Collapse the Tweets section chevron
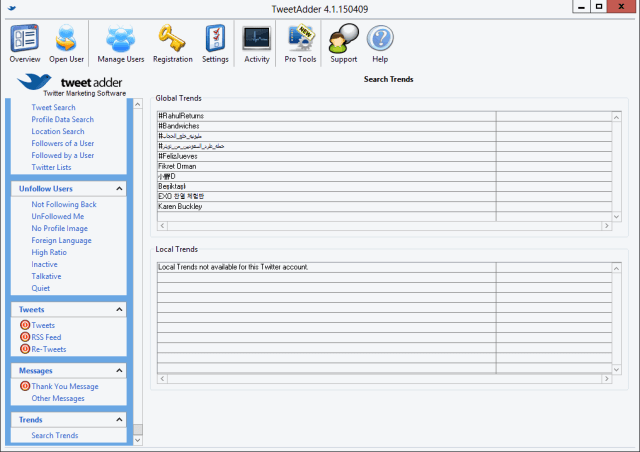This screenshot has height=452, width=640. 119,309
